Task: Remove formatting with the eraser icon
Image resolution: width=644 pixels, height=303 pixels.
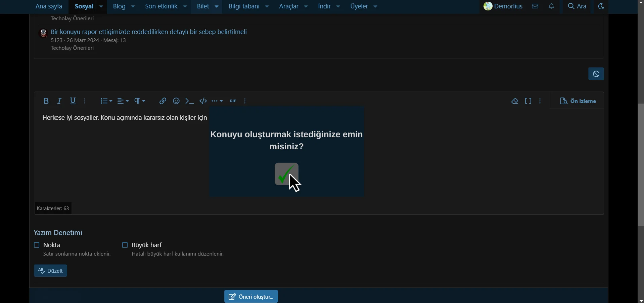Action: pos(515,101)
